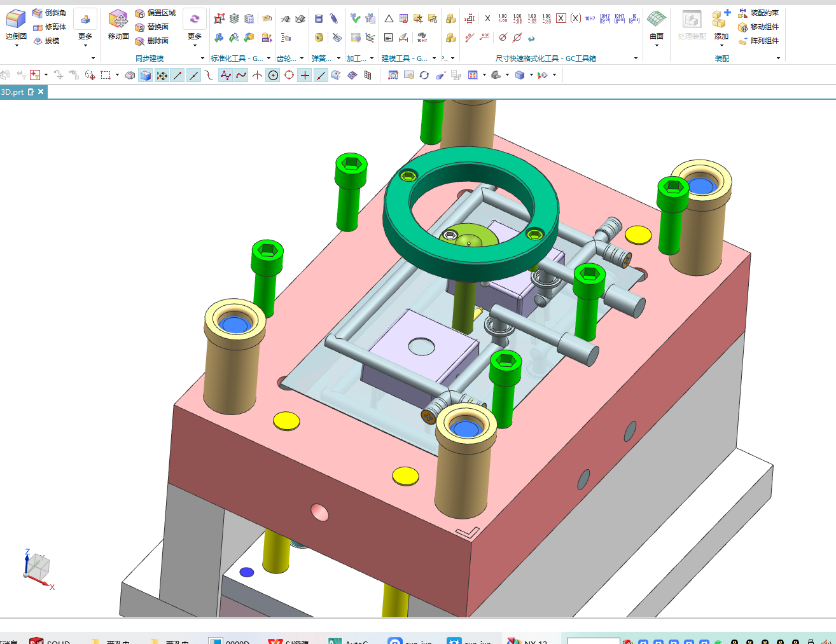Click the Offset Region (偏置区域) tool
The height and width of the screenshot is (644, 836).
pos(155,13)
